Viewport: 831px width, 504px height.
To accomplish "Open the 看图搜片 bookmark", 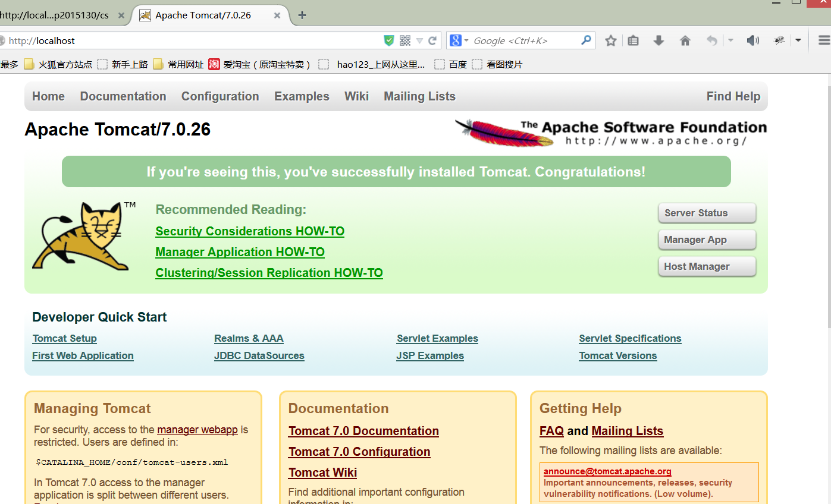I will (497, 64).
